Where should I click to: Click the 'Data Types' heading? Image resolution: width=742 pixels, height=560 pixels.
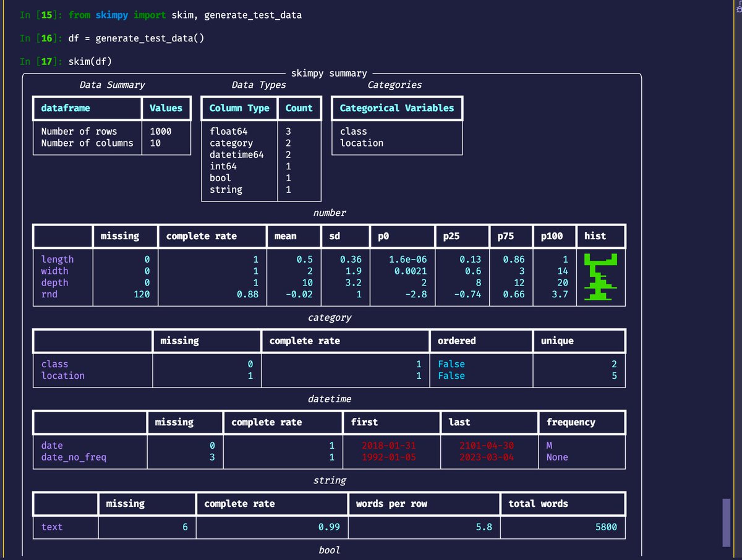point(259,85)
